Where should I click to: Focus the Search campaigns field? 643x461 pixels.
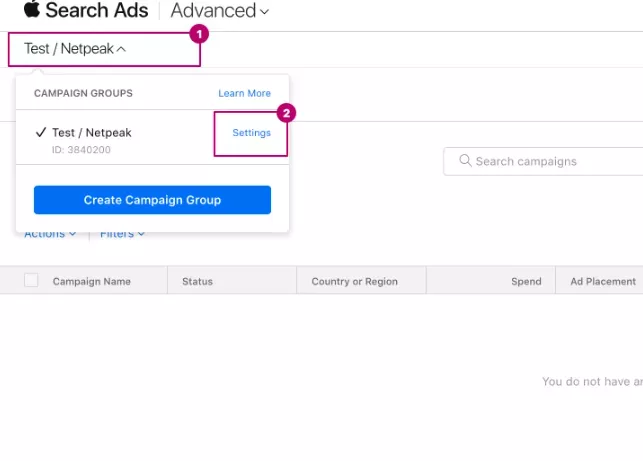tap(543, 161)
